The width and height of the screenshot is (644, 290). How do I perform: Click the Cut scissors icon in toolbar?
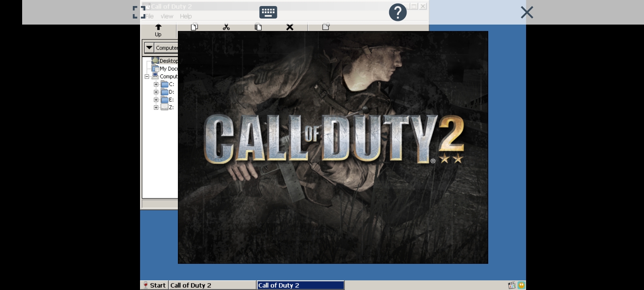(226, 27)
